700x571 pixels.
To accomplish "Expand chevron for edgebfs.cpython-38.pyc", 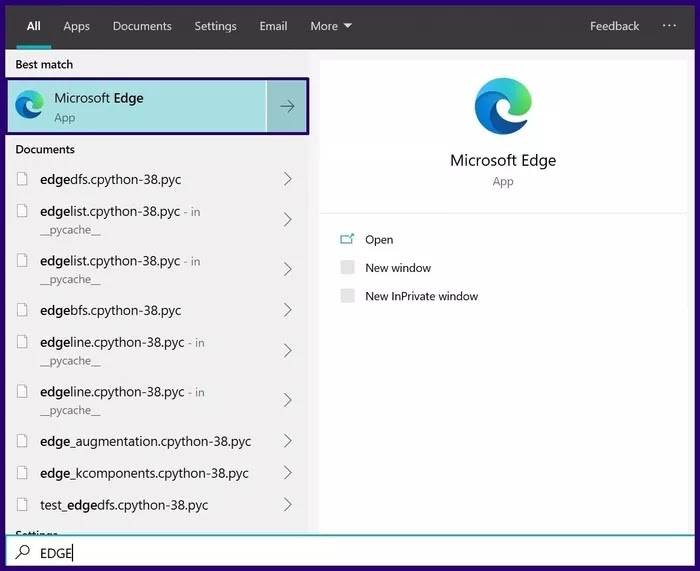I will 288,310.
